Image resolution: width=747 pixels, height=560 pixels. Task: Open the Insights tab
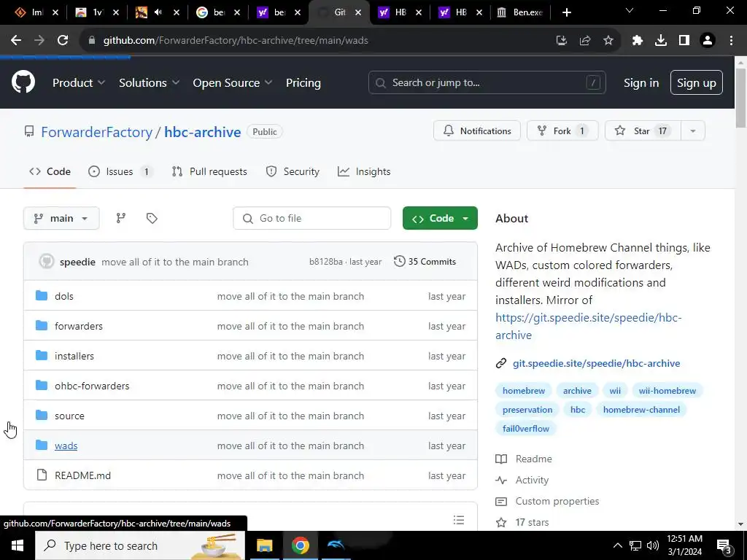[x=364, y=171]
